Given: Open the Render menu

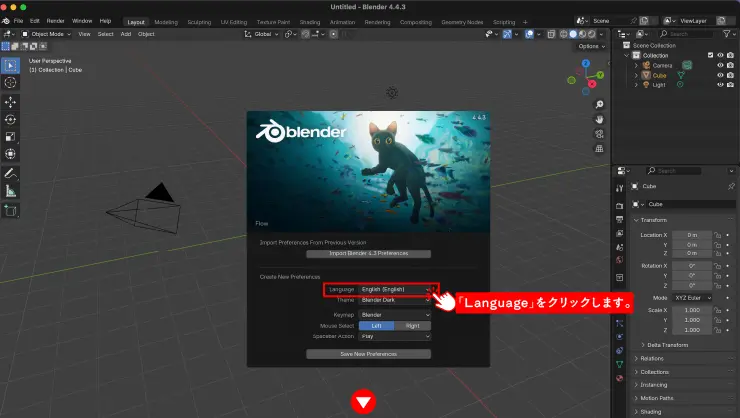Looking at the screenshot, I should pos(55,21).
